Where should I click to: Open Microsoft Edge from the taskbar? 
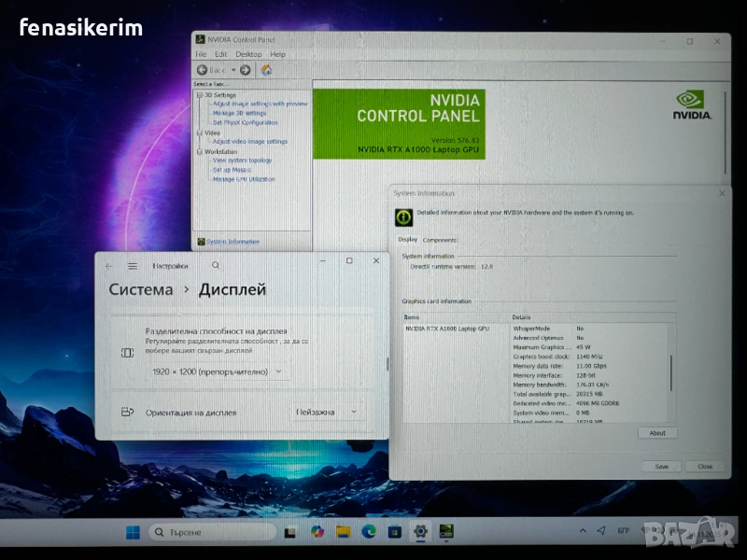(369, 532)
